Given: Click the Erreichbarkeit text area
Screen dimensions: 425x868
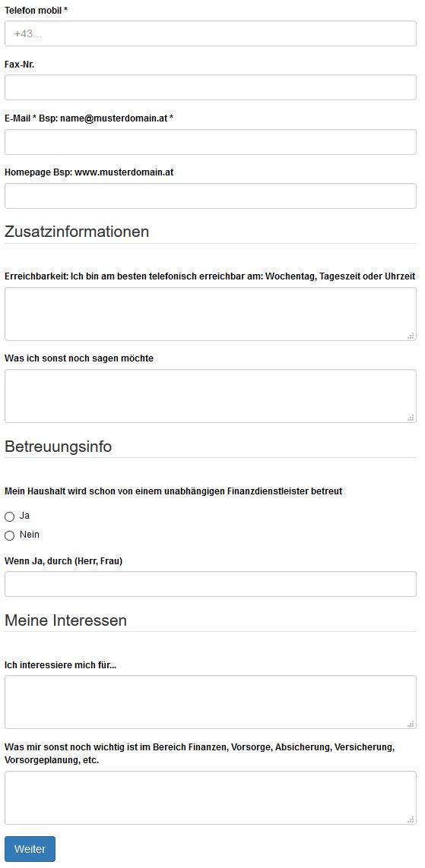Looking at the screenshot, I should click(x=211, y=314).
